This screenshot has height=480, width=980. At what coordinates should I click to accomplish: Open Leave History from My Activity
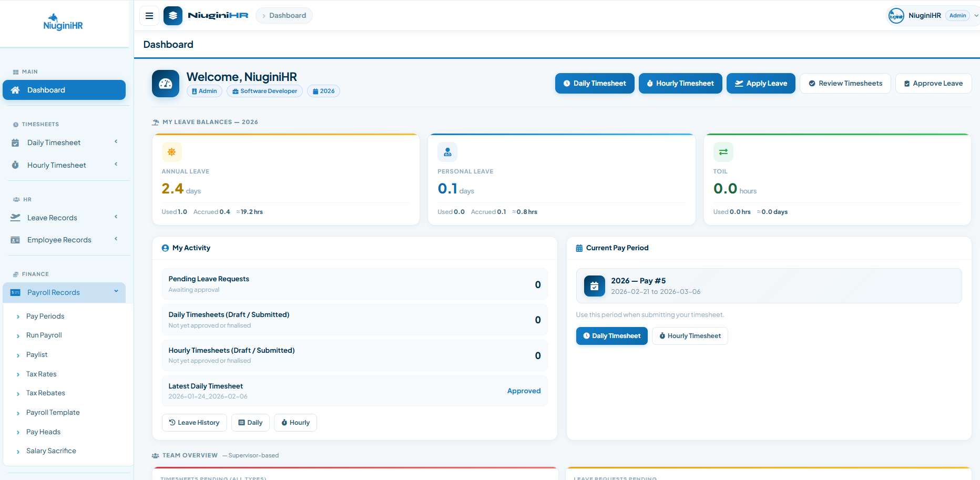click(194, 423)
